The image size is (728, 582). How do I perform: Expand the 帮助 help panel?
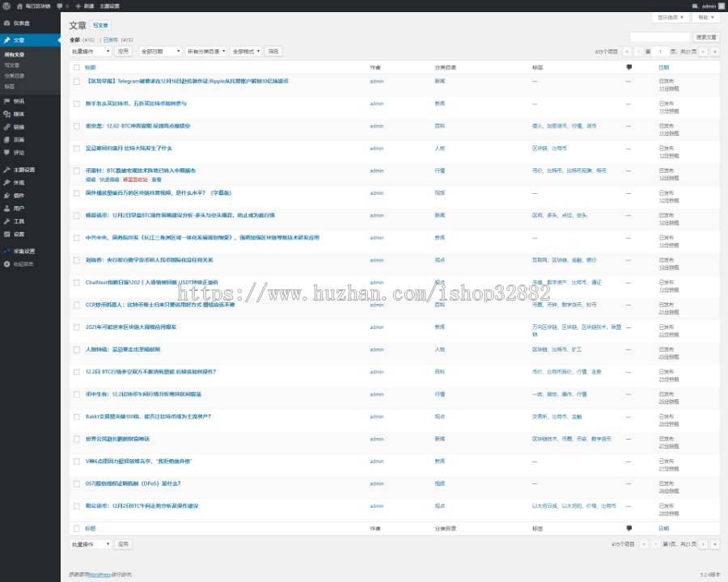[x=705, y=18]
